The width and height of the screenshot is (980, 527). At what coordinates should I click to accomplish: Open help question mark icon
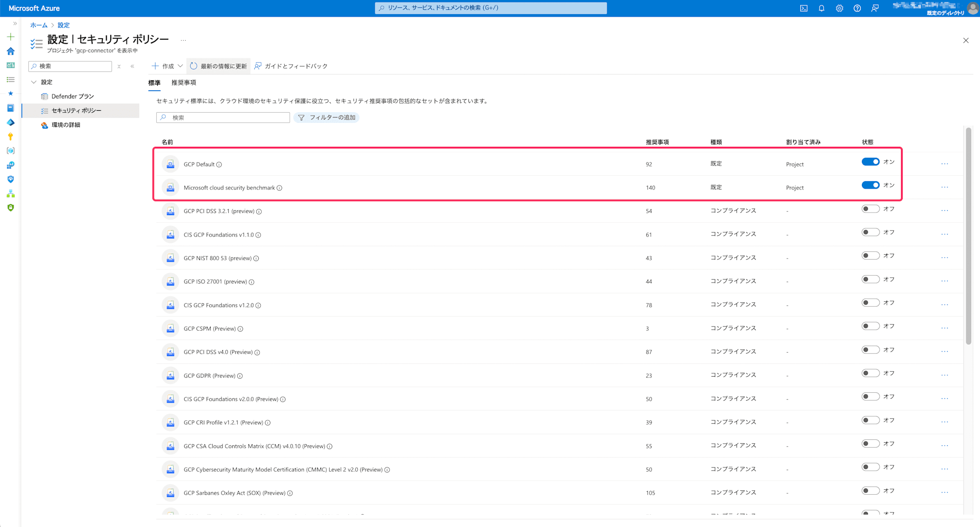pyautogui.click(x=857, y=8)
